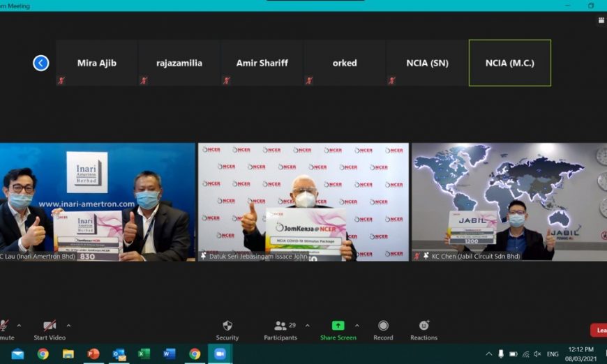The height and width of the screenshot is (364, 607).
Task: Expand audio options arrow beside unmute
Action: pos(19,326)
